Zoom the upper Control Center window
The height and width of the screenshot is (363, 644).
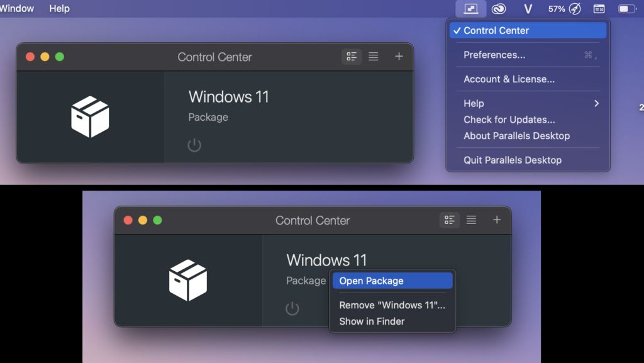point(60,57)
